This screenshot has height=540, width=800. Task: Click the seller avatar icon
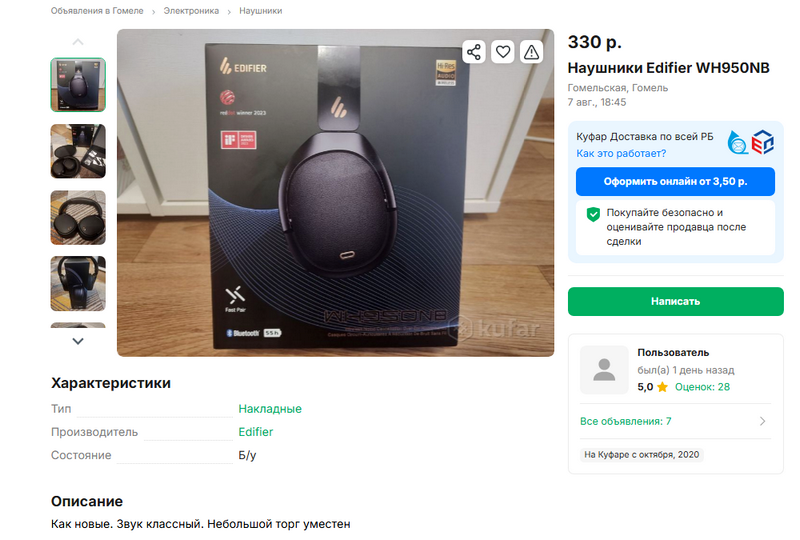(604, 370)
